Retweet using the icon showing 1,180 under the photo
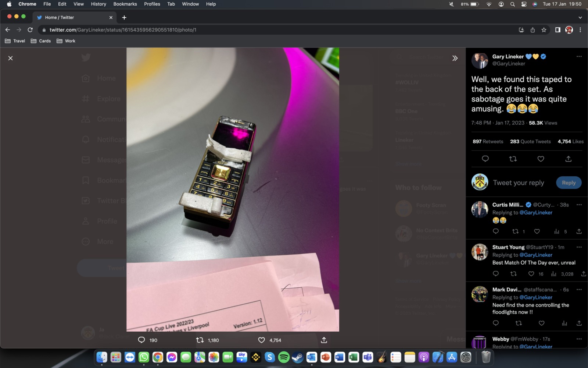Screen dimensions: 588x368 (200, 340)
